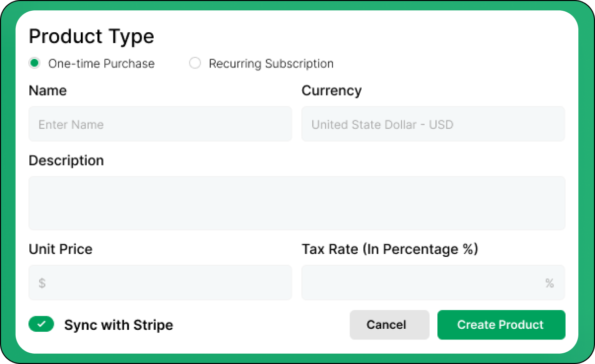The height and width of the screenshot is (364, 595).
Task: Choose the Recurring Subscription radio button
Action: coord(195,64)
